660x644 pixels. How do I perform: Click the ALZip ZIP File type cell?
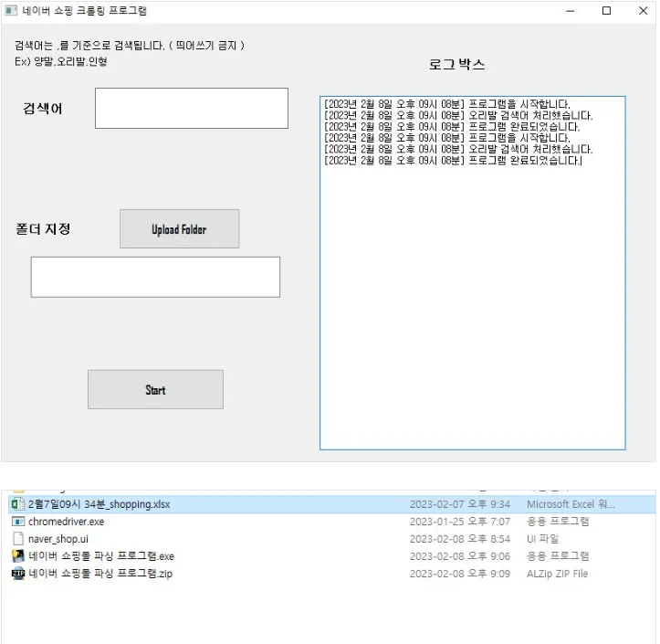[557, 574]
